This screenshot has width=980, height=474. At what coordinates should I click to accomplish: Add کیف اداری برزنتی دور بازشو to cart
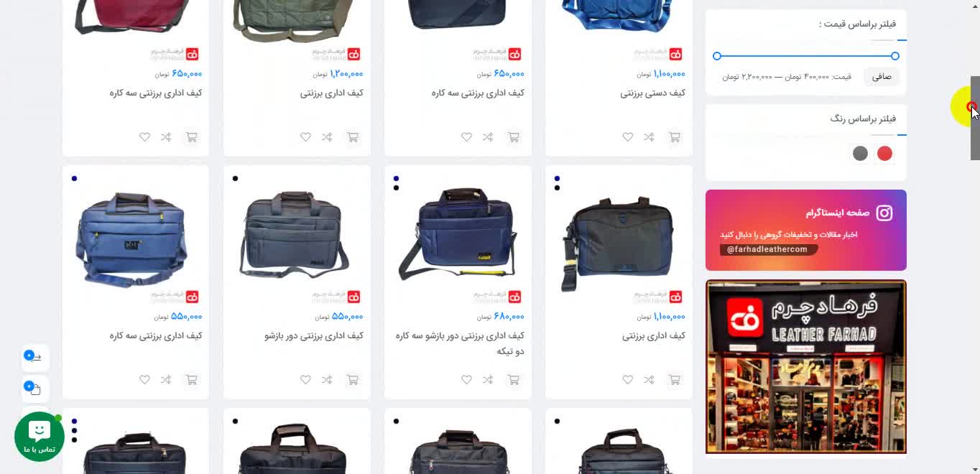coord(352,380)
